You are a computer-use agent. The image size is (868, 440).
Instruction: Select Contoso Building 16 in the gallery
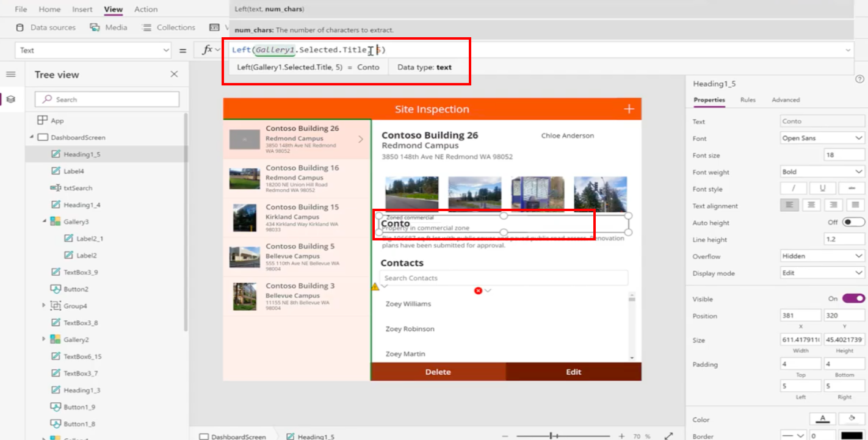point(297,178)
